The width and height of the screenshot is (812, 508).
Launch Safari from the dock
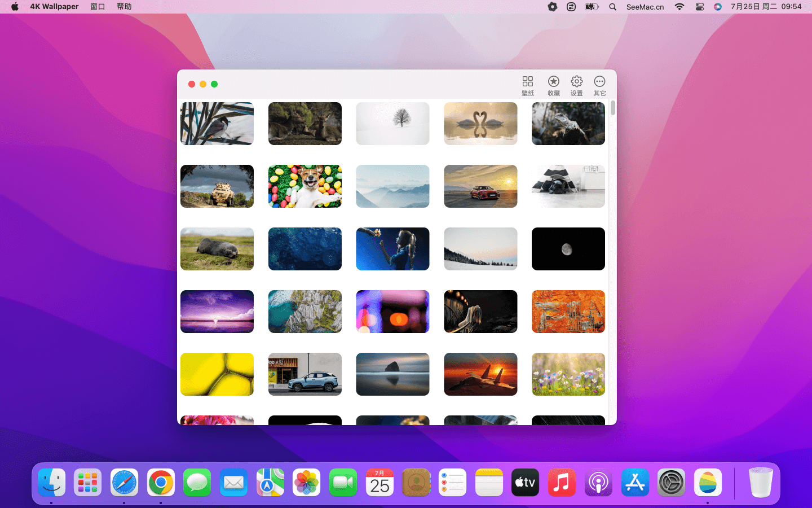click(124, 483)
